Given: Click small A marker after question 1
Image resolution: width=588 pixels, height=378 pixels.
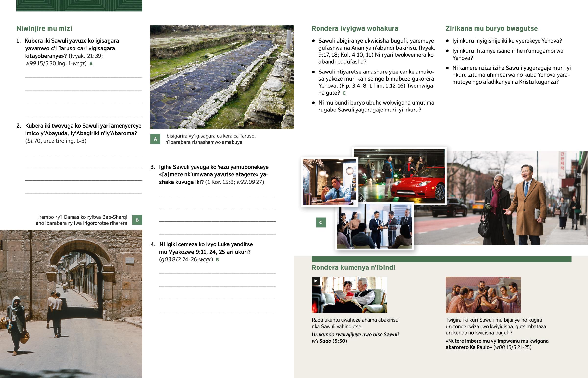Looking at the screenshot, I should coord(91,64).
